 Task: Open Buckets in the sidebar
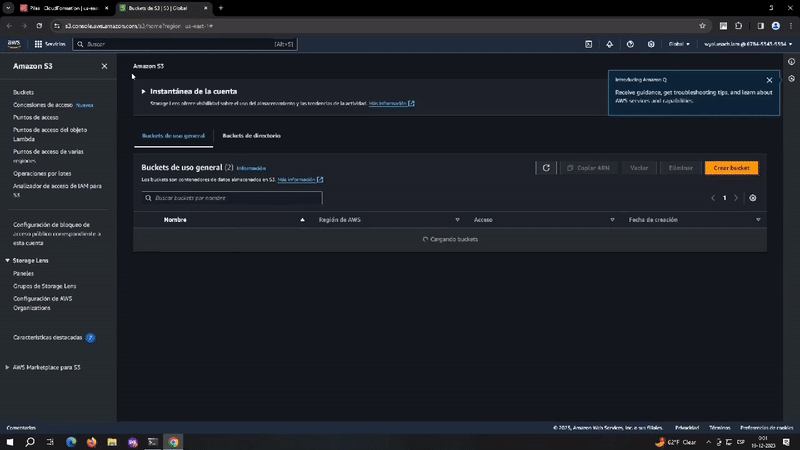pyautogui.click(x=23, y=92)
